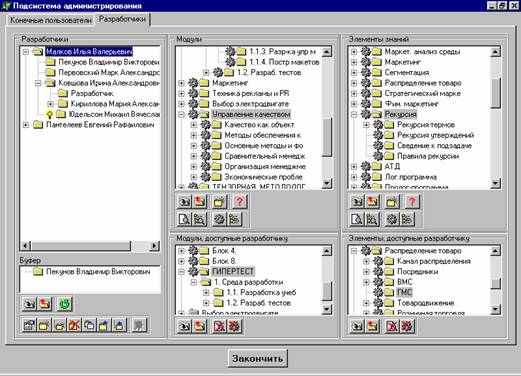Select Пекунов Владимир Викторович in Буфер list
The width and height of the screenshot is (521, 376).
[98, 272]
